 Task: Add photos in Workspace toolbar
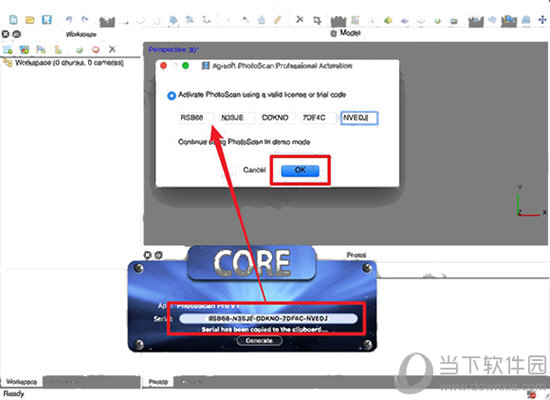click(24, 50)
